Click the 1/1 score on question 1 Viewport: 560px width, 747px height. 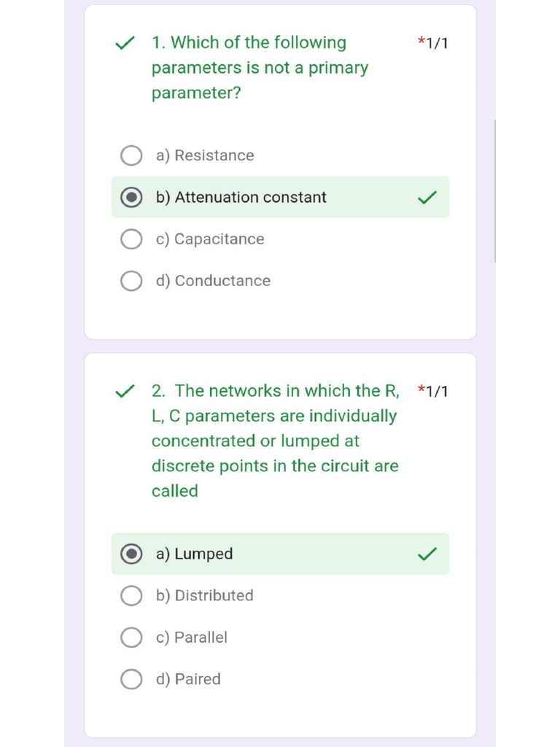(x=435, y=44)
